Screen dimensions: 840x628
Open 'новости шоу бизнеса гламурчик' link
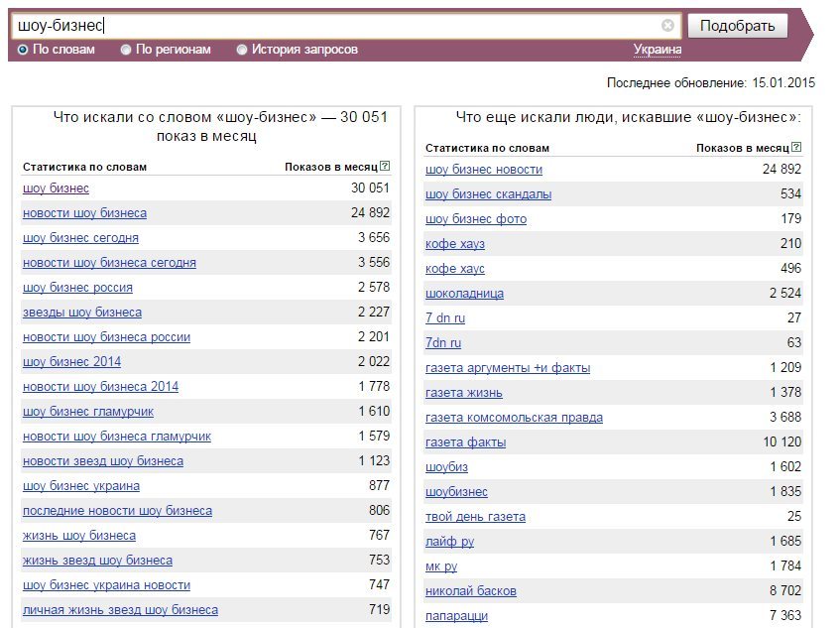coord(117,437)
